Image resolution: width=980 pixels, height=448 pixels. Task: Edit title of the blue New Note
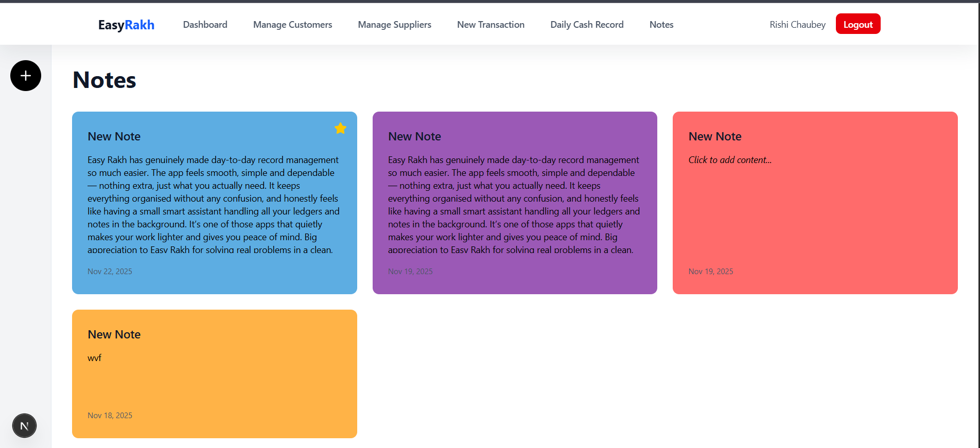[114, 136]
